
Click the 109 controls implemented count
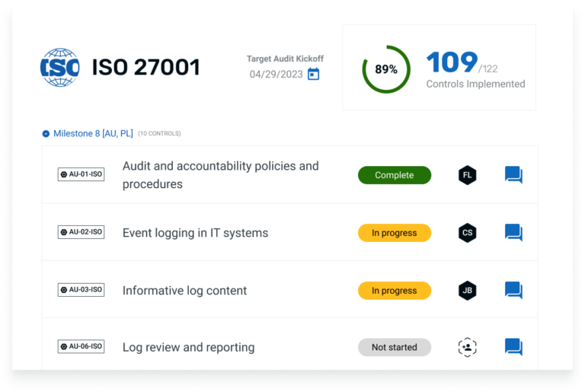452,62
